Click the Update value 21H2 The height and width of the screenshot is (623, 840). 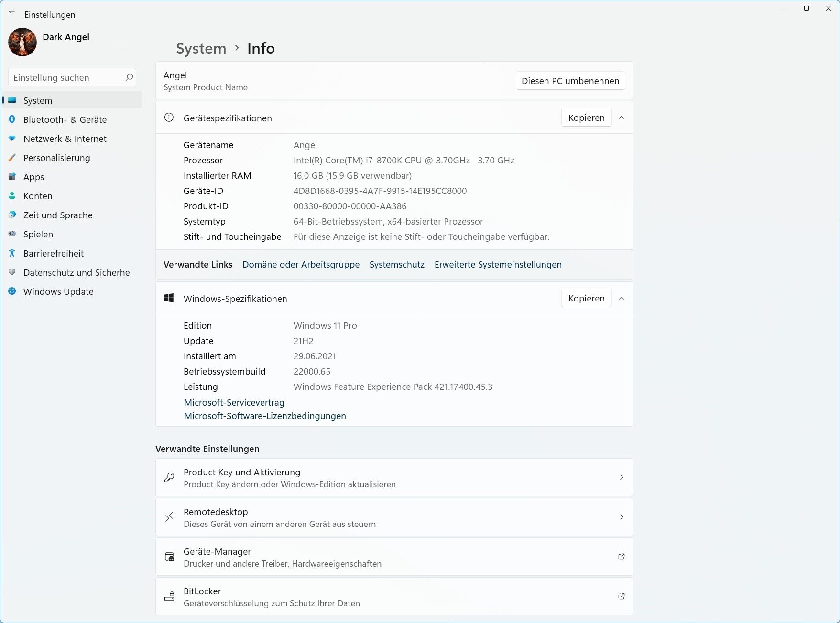(x=304, y=341)
